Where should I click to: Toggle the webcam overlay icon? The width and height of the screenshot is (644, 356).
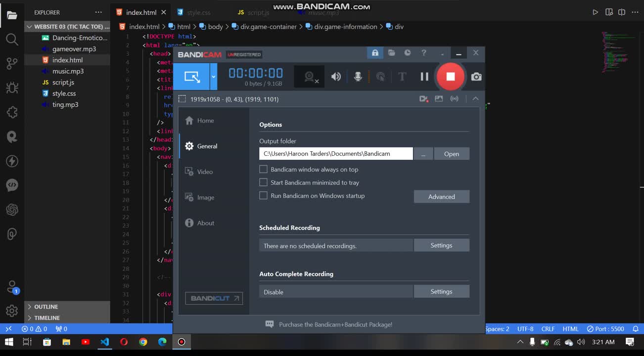(310, 77)
